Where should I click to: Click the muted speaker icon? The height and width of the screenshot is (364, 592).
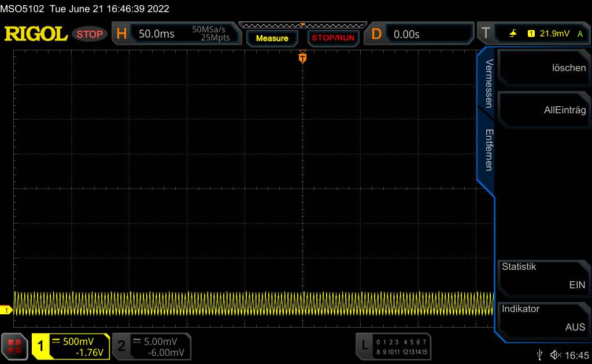click(556, 355)
